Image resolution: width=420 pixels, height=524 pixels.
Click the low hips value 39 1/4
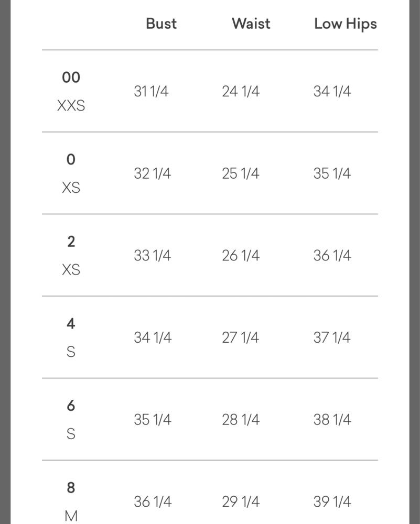(332, 502)
